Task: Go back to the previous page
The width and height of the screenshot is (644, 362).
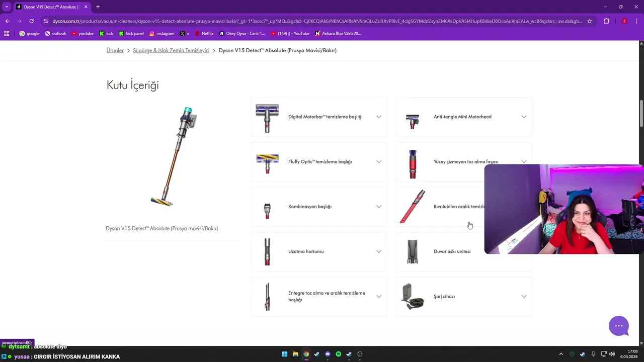Action: 7,21
